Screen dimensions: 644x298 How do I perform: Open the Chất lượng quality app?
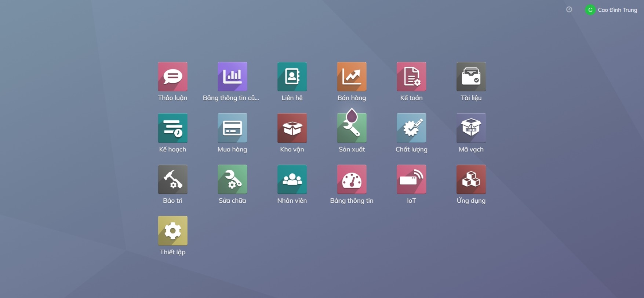411,128
